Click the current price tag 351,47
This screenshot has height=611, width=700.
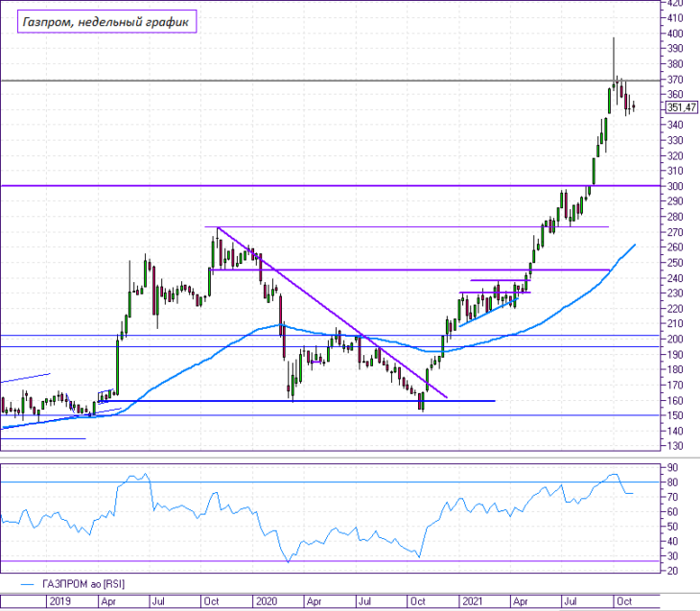[681, 107]
